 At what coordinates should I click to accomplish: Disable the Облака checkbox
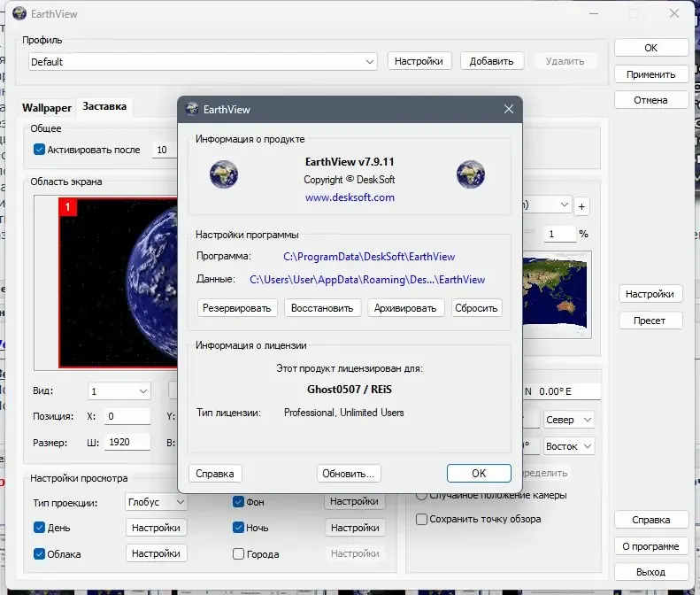[39, 554]
